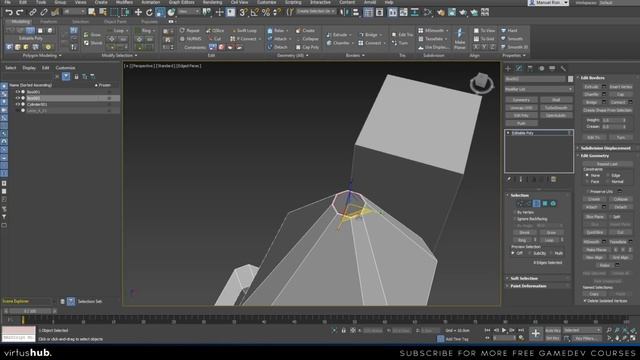Select the Unlink Selection tool icon

44,12
